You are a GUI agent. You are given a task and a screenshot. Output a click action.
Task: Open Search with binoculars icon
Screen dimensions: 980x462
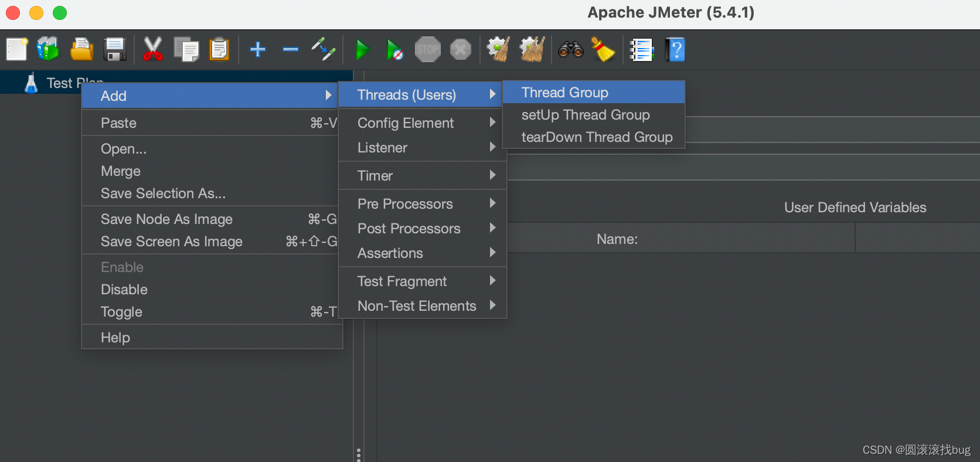click(x=570, y=49)
